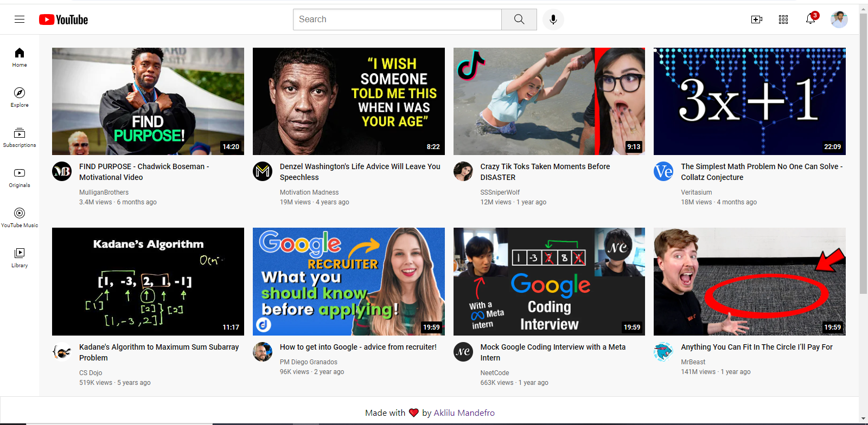Play the 3x+1 Collatz thumbnail
This screenshot has width=868, height=425.
coord(750,101)
